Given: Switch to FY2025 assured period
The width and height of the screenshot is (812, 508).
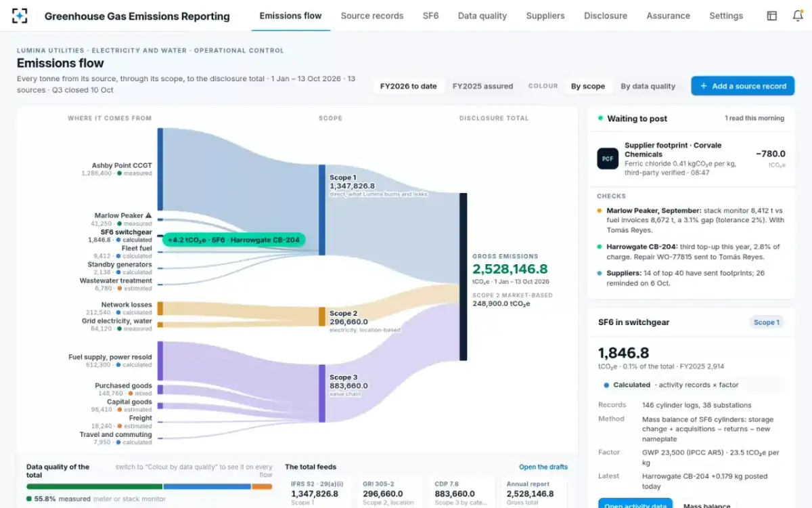Looking at the screenshot, I should [x=482, y=86].
